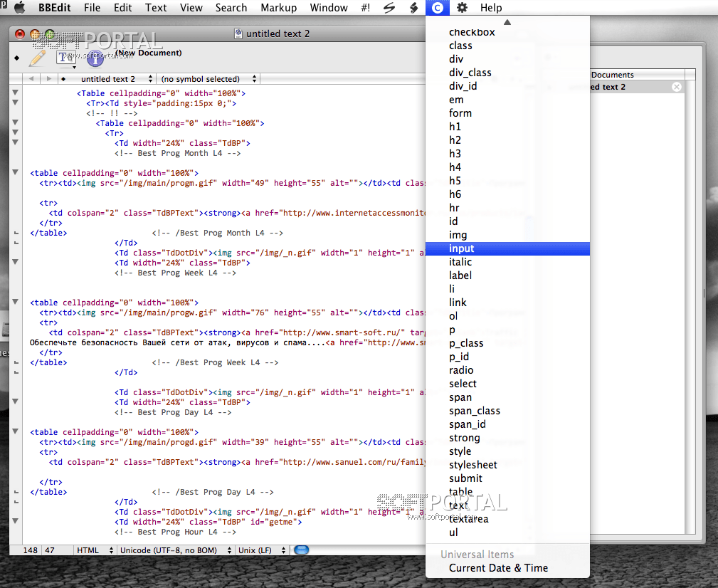
Task: Close untitled text 2 in Documents drawer
Action: tap(677, 87)
